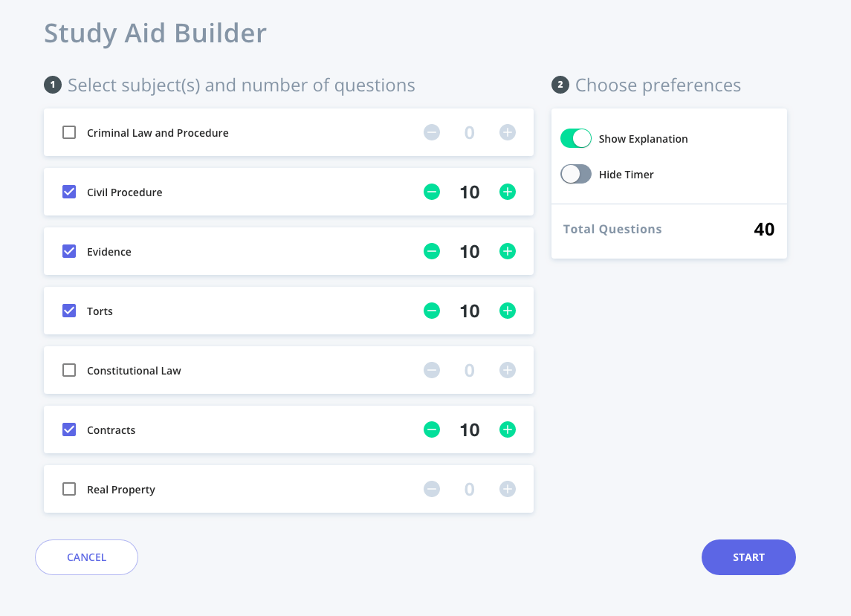Click the Torts subject label

click(100, 311)
